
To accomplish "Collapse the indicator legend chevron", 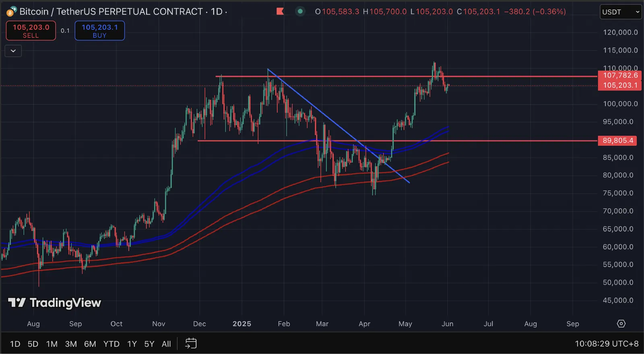I will [x=13, y=51].
